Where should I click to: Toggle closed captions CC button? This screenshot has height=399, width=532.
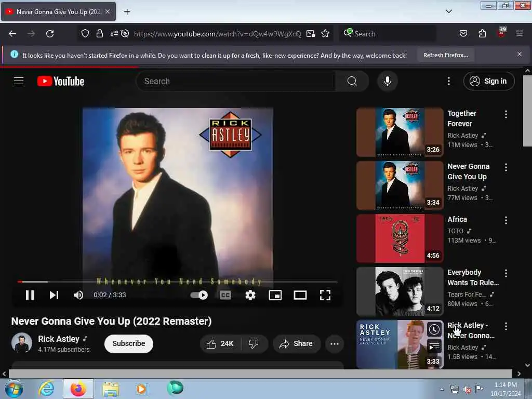[x=225, y=295]
